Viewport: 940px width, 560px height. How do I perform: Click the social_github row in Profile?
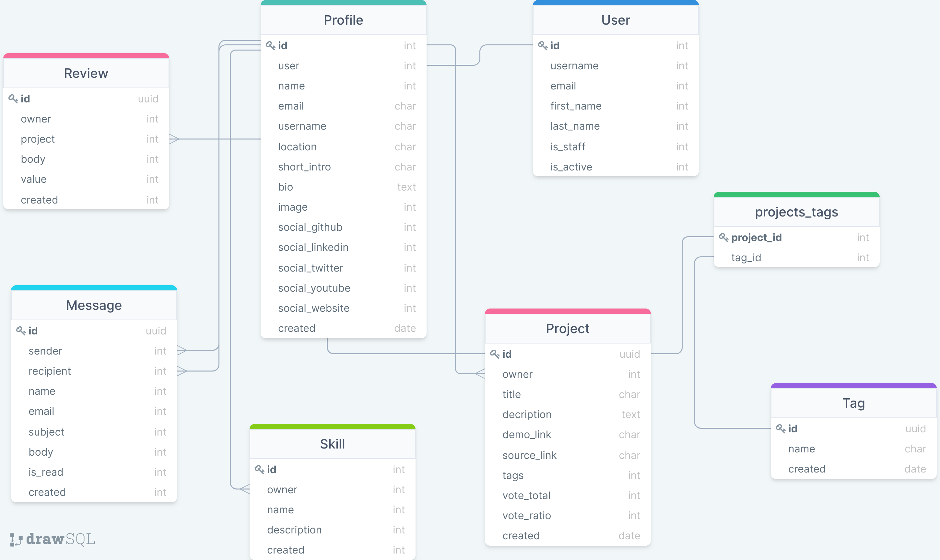[310, 227]
